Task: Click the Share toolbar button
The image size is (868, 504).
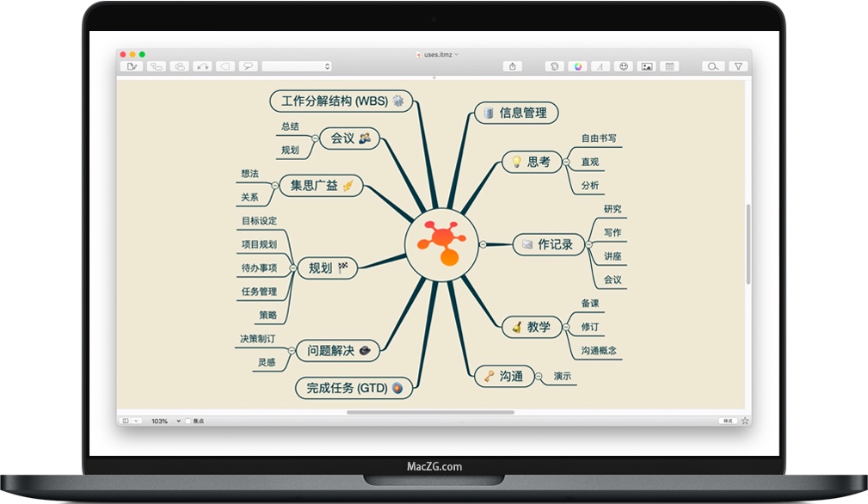Action: 512,66
